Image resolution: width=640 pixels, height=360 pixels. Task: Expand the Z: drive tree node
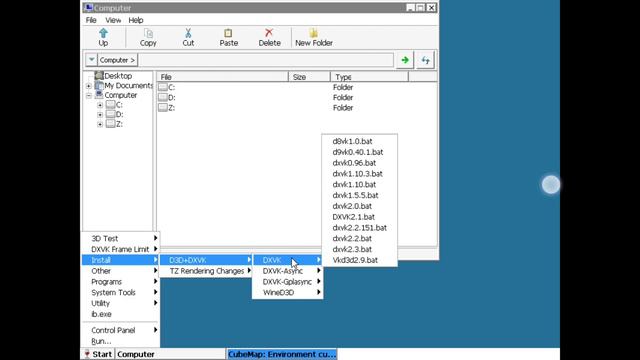(100, 124)
